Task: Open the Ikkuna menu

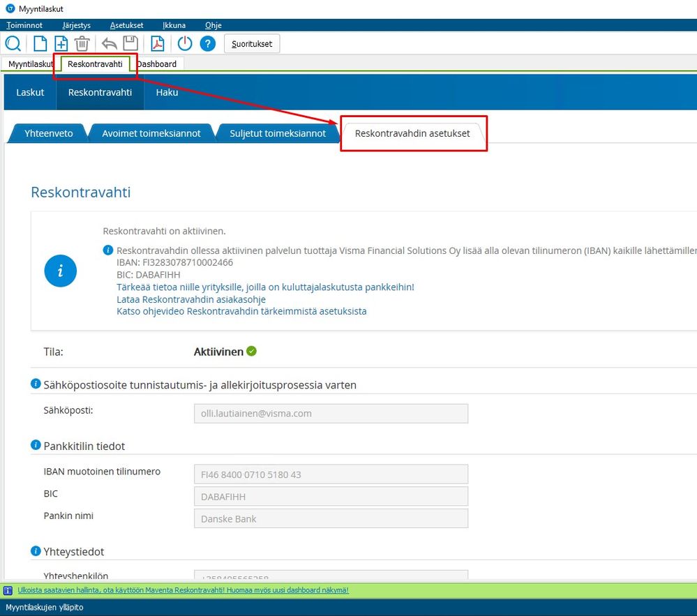Action: [x=174, y=25]
